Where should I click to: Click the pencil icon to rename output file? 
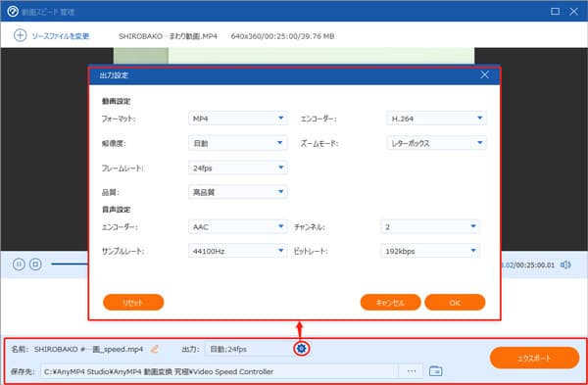(x=155, y=349)
